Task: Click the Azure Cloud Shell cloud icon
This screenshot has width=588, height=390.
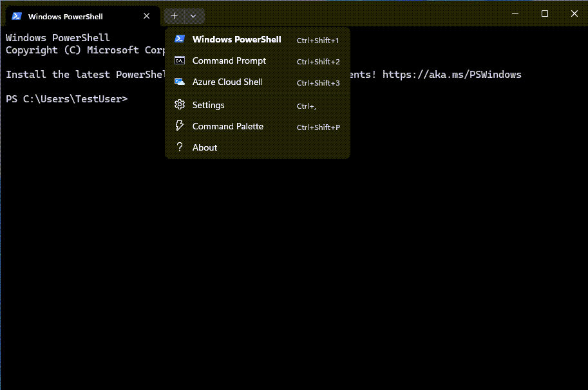Action: pos(180,82)
